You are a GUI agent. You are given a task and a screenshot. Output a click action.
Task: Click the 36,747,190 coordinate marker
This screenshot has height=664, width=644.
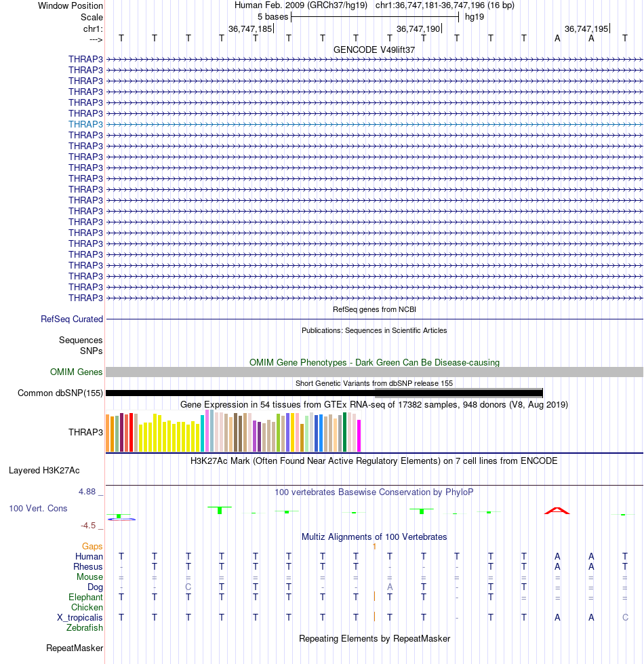[418, 28]
